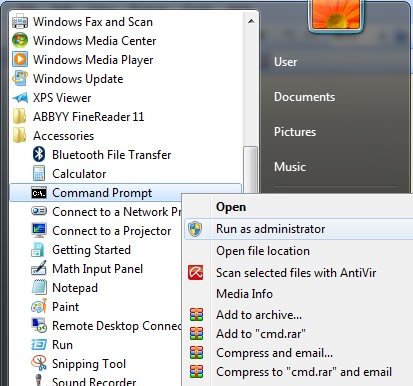Click the Bluetooth File Transfer icon
413x386 pixels.
tap(39, 155)
